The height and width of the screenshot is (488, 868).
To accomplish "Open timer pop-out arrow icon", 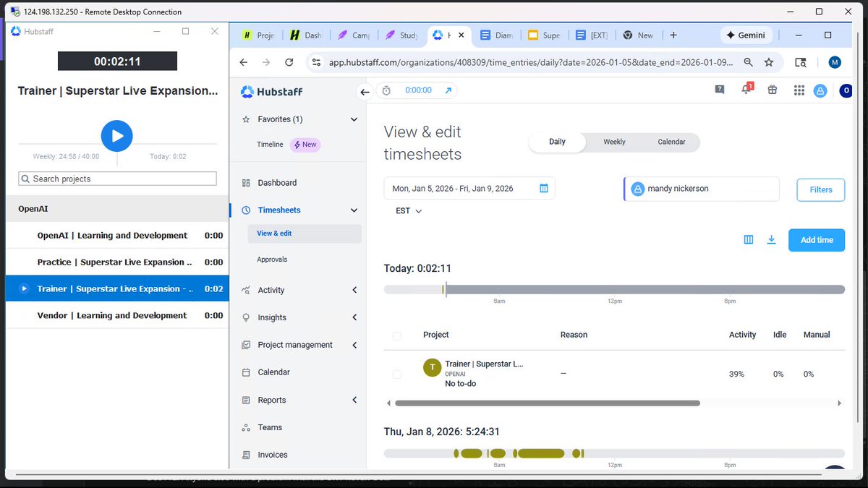I will point(448,90).
